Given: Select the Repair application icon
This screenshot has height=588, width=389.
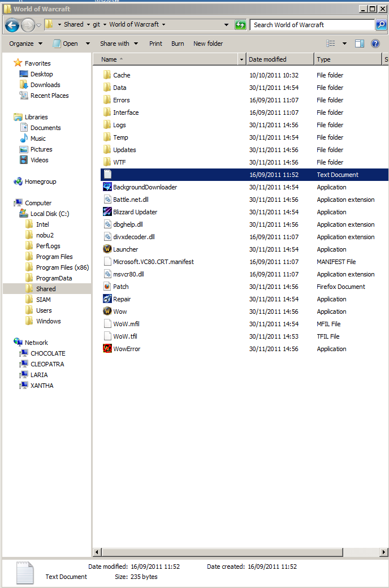Looking at the screenshot, I should tap(107, 299).
